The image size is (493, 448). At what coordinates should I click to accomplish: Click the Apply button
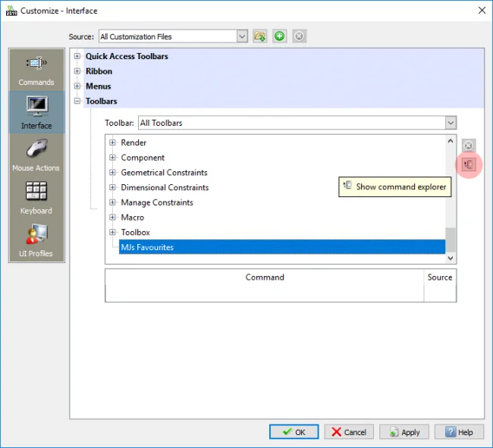tap(404, 432)
